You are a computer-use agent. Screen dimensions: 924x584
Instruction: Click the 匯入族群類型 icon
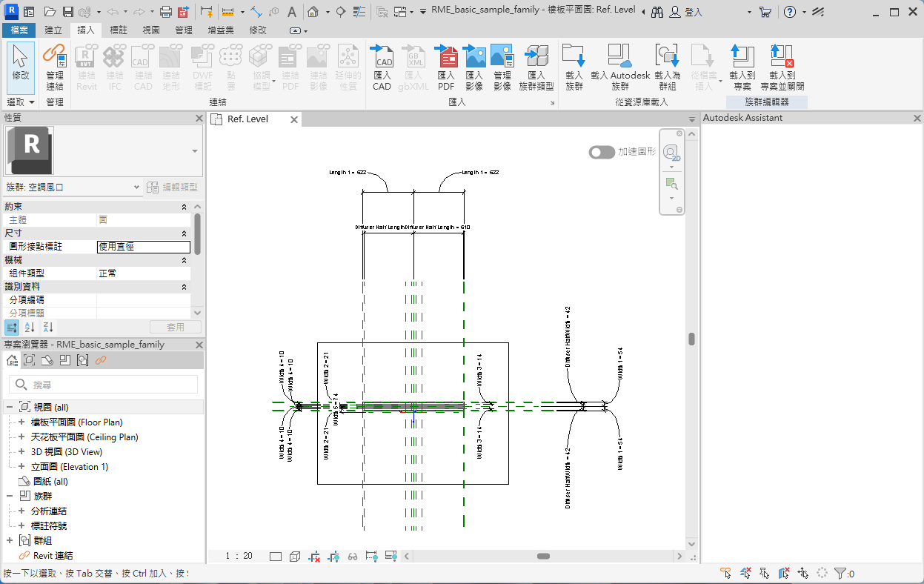pos(536,66)
